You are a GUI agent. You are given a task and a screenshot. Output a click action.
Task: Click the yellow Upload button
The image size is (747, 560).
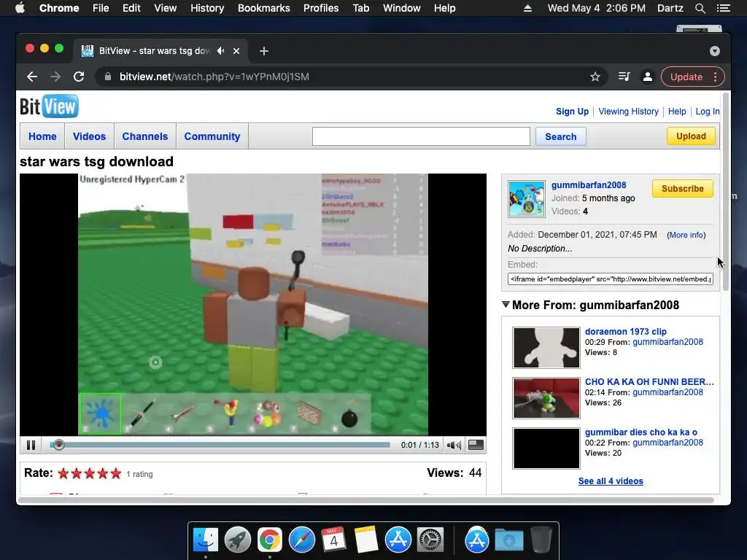click(x=691, y=136)
